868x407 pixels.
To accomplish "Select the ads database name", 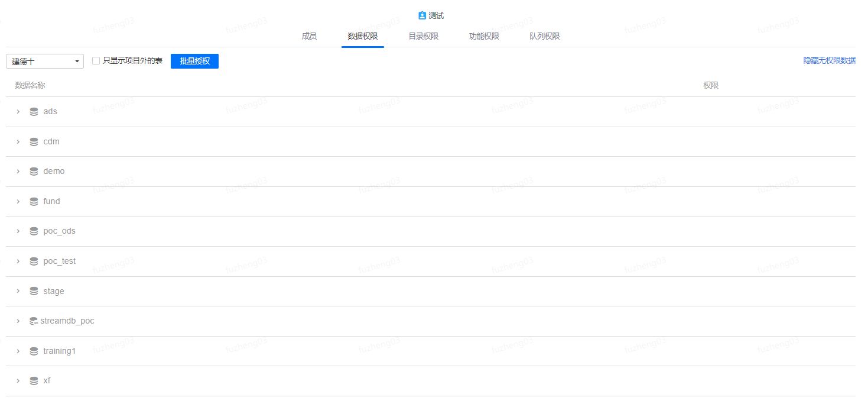I will (x=50, y=111).
